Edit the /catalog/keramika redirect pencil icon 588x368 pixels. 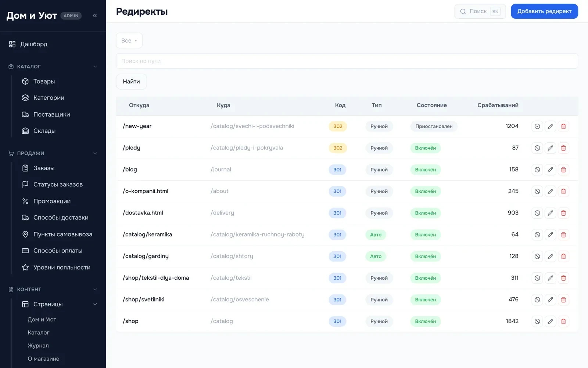550,235
